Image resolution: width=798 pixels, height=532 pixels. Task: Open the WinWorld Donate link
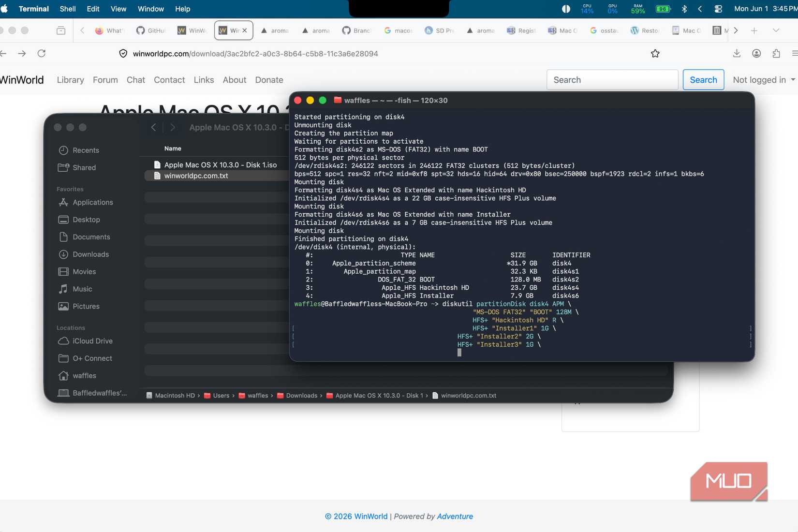click(x=269, y=80)
